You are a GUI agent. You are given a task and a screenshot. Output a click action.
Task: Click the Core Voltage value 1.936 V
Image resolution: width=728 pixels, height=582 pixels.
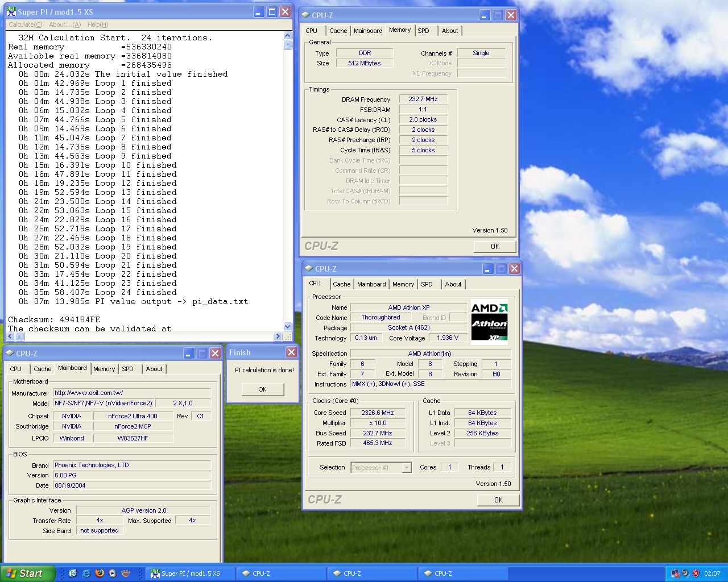[x=448, y=338]
